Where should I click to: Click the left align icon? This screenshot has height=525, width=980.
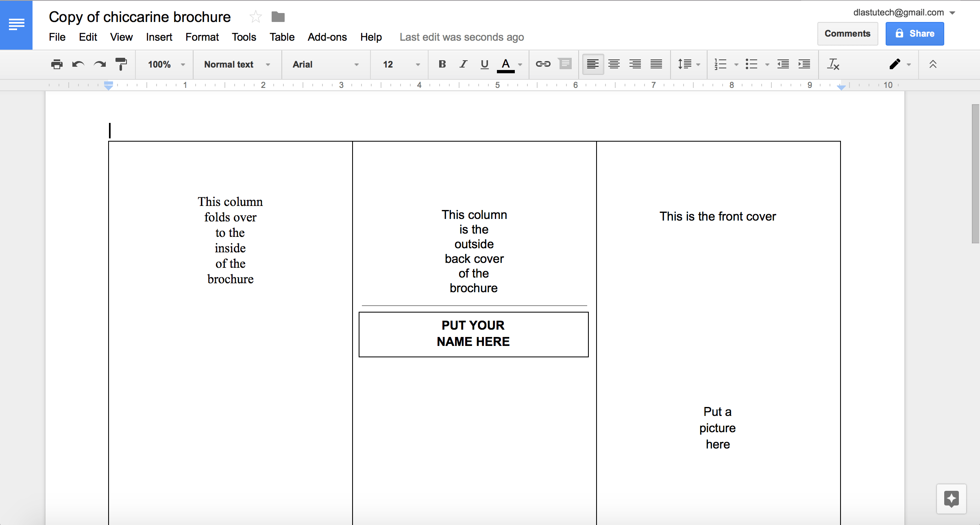pos(592,64)
